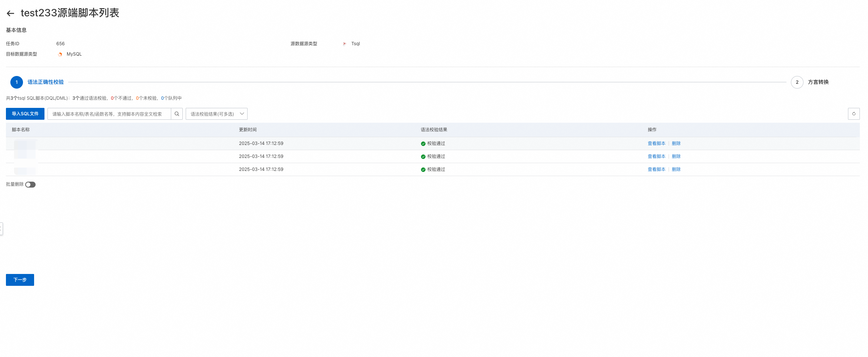
Task: Click the 下一步 button
Action: coord(20,280)
